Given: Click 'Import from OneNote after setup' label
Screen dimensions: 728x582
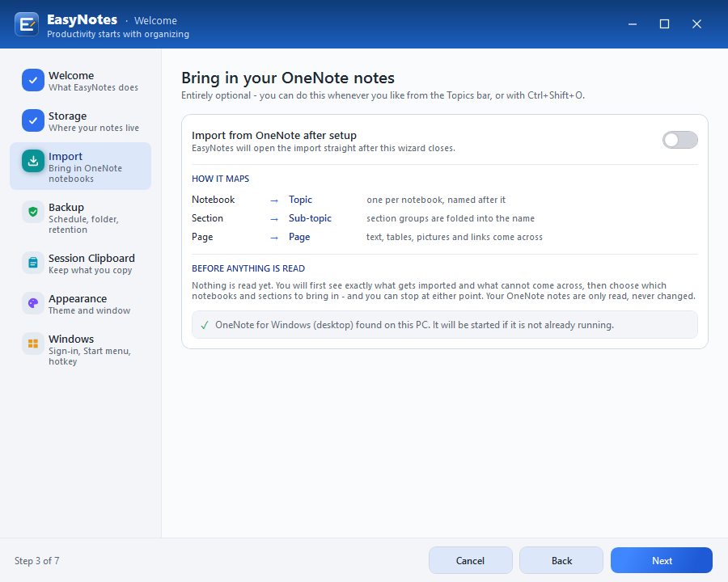Looking at the screenshot, I should pos(274,136).
